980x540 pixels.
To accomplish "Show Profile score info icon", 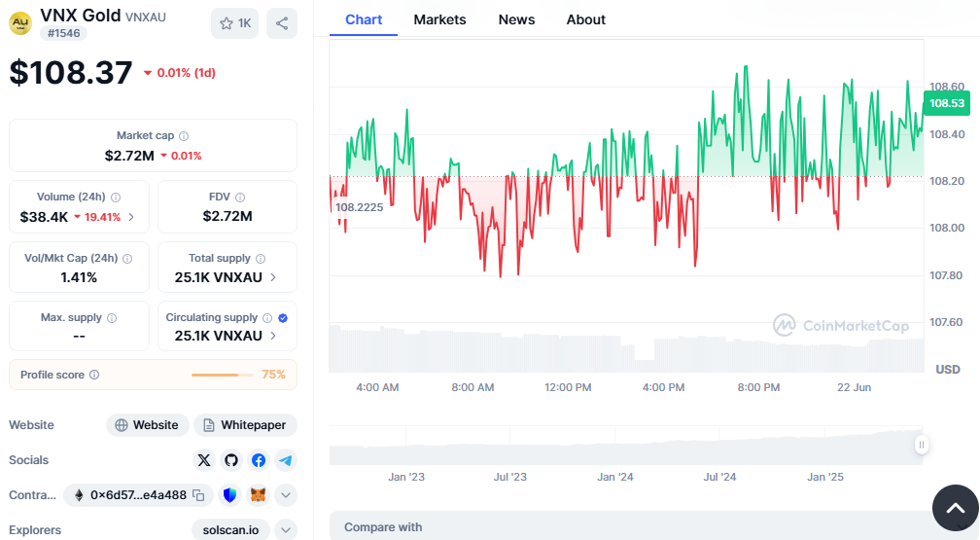I will (94, 375).
